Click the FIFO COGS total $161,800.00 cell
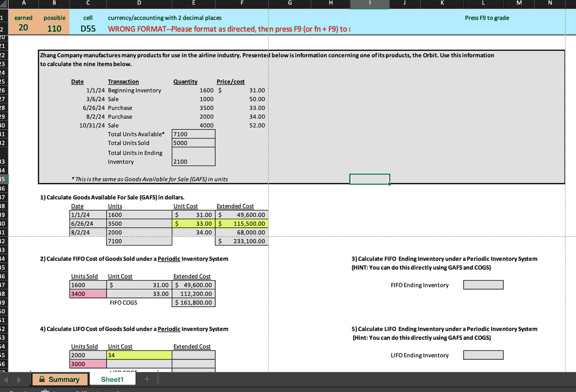This screenshot has height=392, width=576. [x=193, y=303]
